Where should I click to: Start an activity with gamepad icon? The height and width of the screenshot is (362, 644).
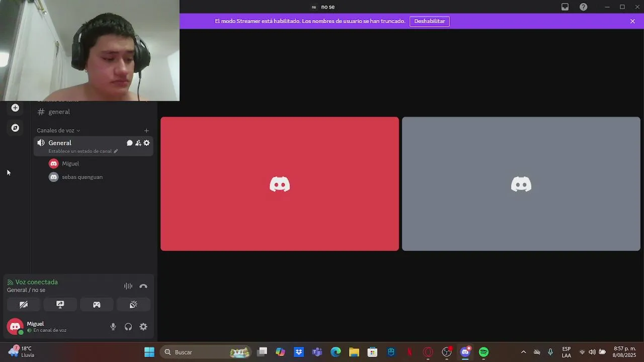point(97,304)
